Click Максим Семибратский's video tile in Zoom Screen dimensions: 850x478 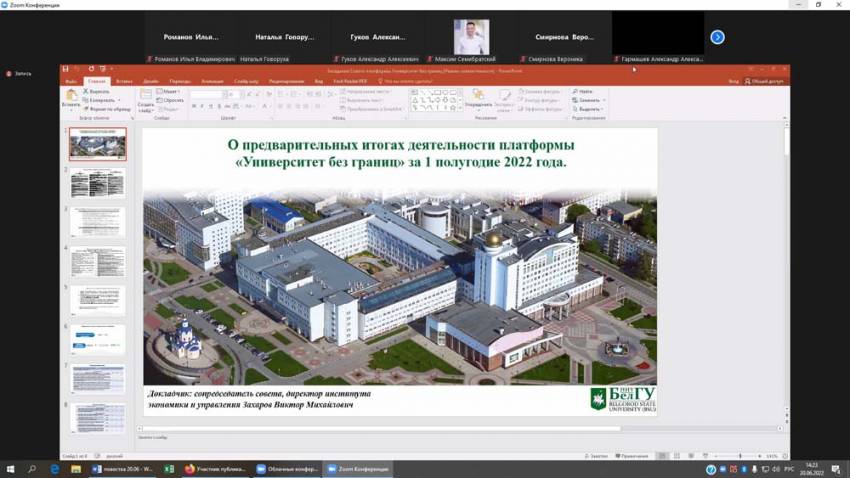[x=471, y=37]
